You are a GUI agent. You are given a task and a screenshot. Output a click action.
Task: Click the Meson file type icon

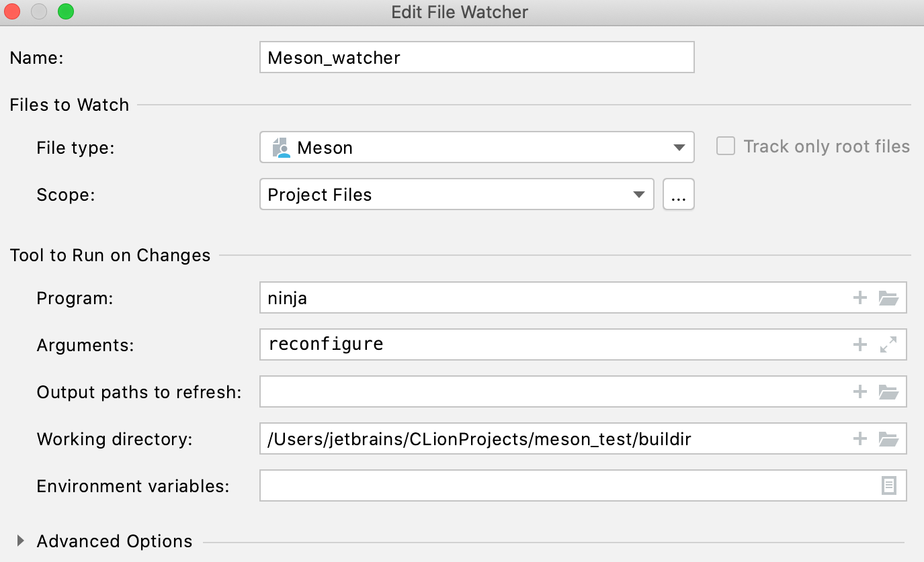coord(282,148)
